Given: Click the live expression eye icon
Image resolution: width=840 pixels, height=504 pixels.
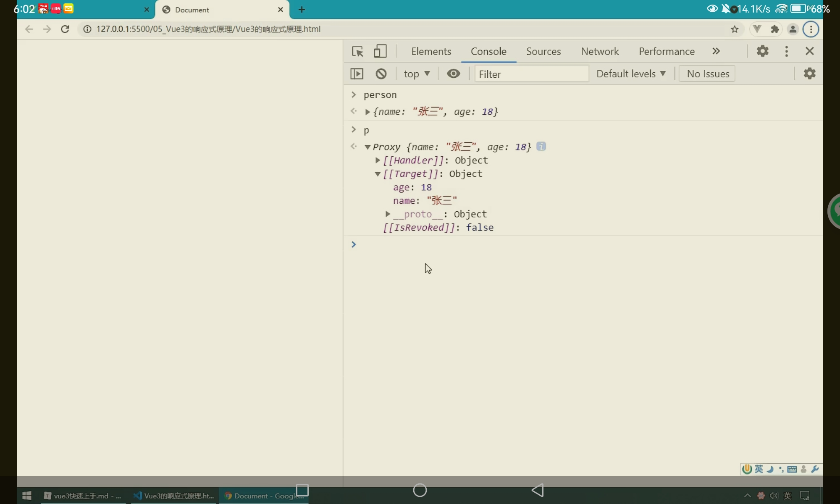Looking at the screenshot, I should tap(453, 74).
